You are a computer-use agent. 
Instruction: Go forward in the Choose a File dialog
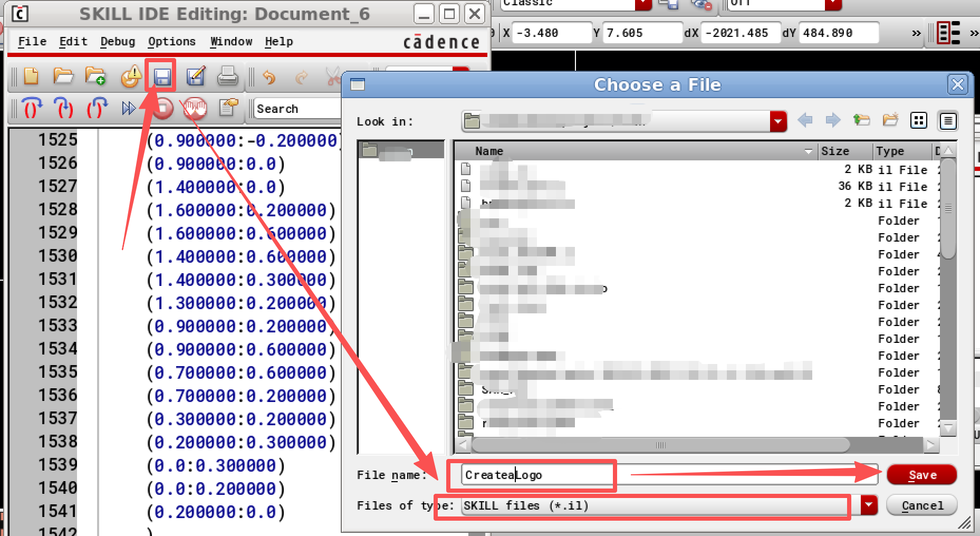coord(833,121)
